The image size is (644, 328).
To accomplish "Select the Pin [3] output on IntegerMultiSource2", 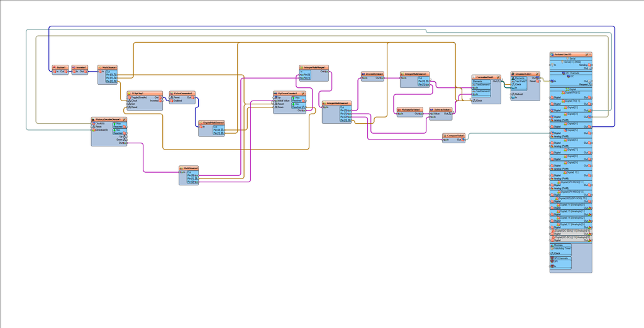I will click(345, 120).
